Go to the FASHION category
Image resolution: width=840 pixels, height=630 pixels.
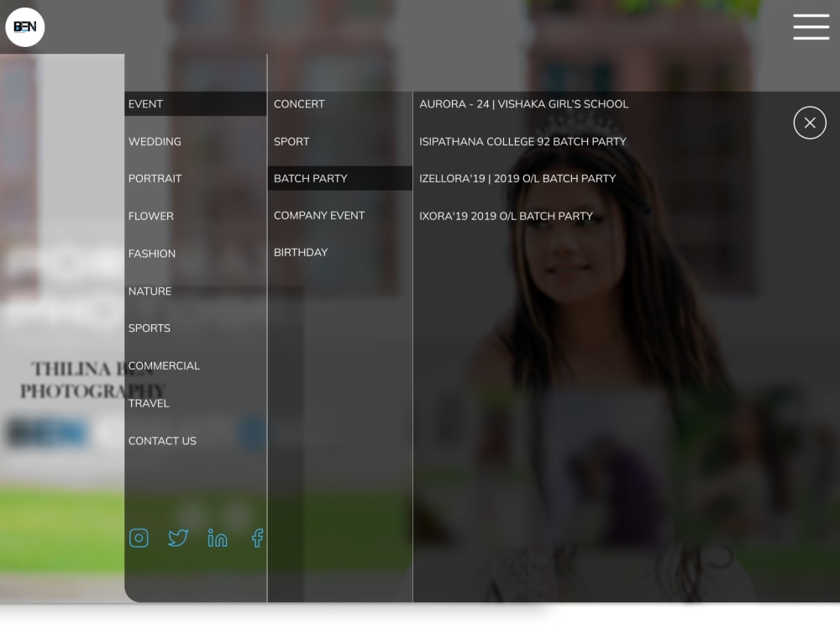click(x=151, y=254)
